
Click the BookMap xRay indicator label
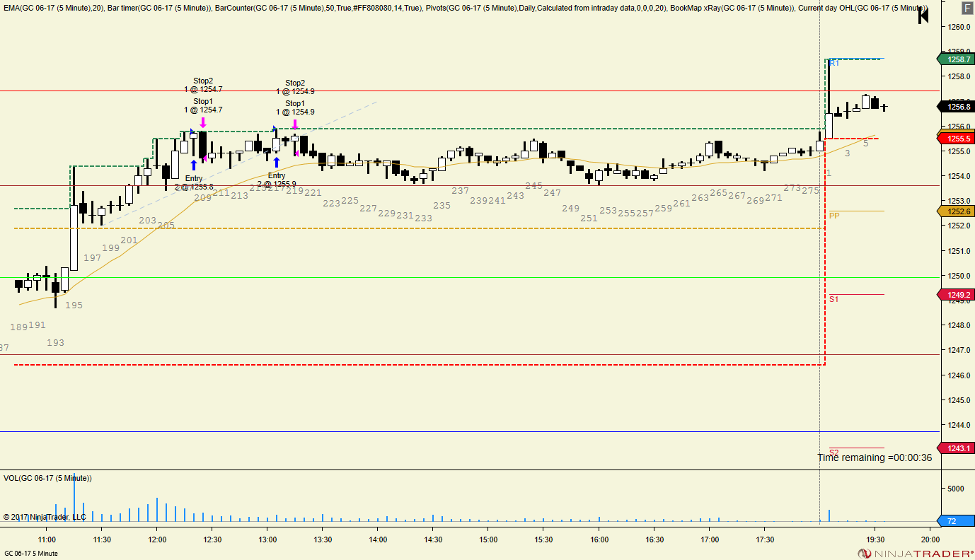pos(731,8)
